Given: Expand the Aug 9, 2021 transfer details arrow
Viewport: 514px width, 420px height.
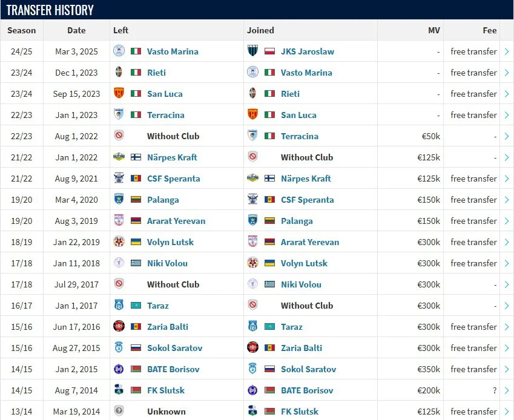Looking at the screenshot, I should (507, 179).
